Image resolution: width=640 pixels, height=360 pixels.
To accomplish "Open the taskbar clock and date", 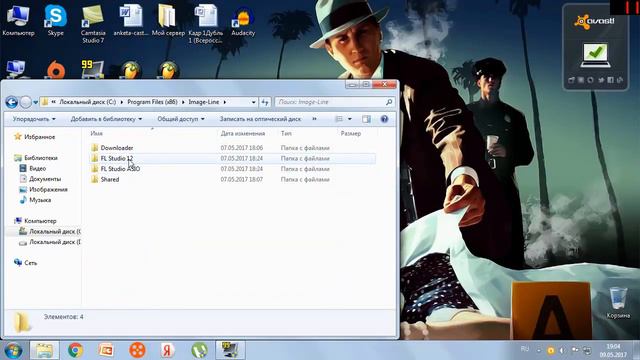I will click(613, 351).
